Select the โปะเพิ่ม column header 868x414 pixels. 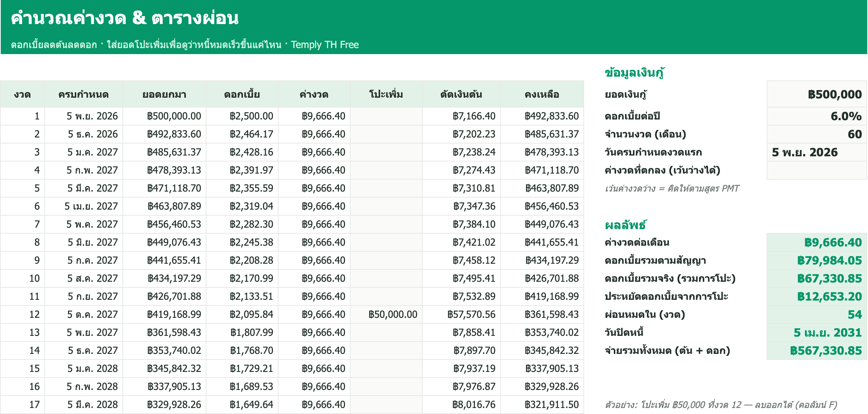click(x=386, y=94)
